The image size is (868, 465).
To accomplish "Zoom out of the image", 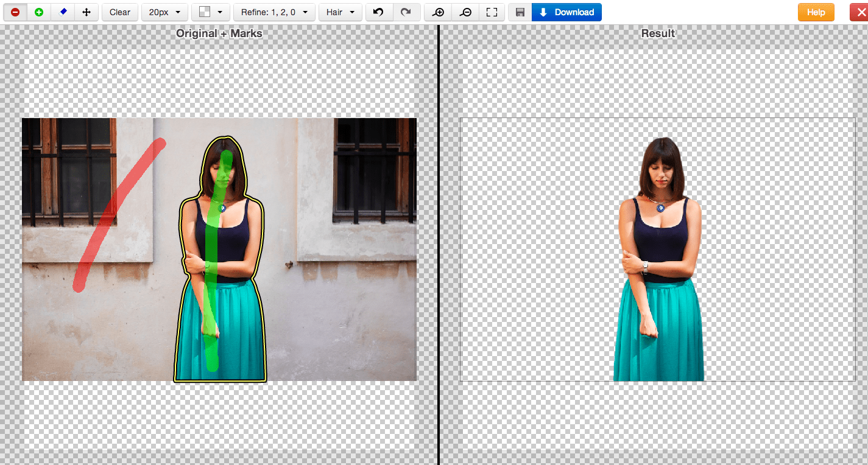I will (465, 12).
